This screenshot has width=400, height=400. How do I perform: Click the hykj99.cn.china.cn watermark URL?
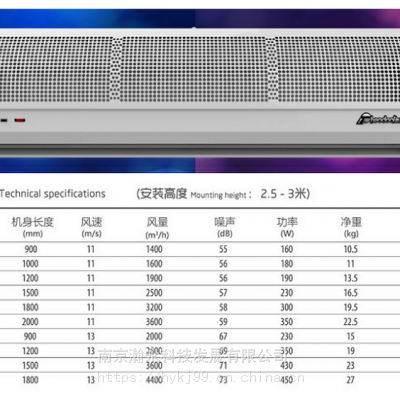coord(201,377)
